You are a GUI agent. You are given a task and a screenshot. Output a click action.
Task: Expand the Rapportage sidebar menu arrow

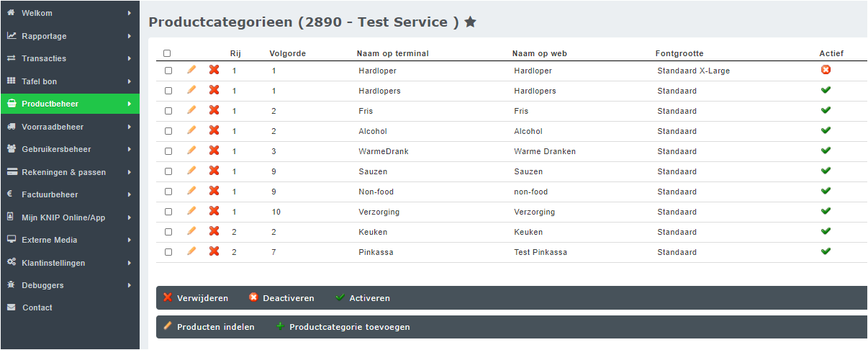[x=130, y=36]
